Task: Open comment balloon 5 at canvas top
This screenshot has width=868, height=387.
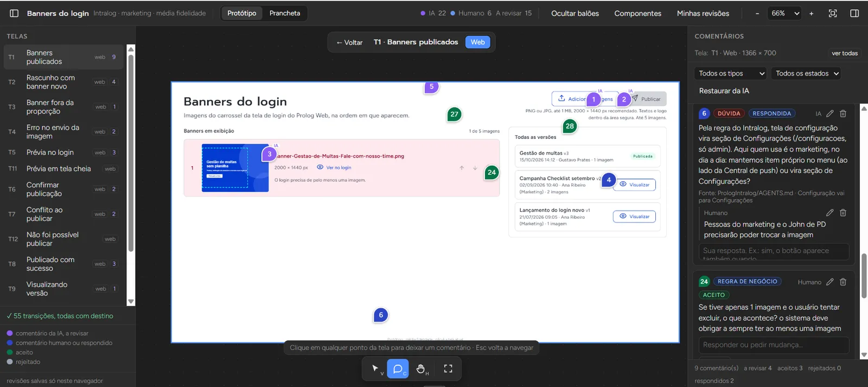Action: [x=431, y=87]
